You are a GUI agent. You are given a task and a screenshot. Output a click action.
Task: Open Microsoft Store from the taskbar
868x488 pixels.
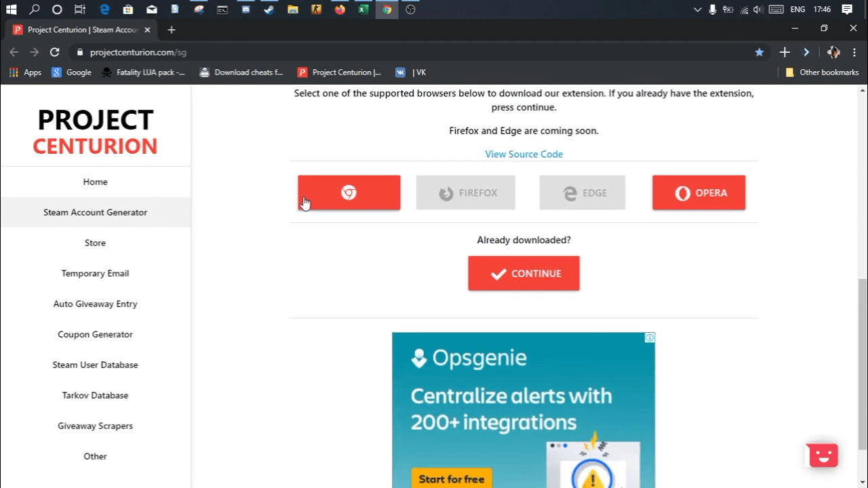[x=128, y=9]
